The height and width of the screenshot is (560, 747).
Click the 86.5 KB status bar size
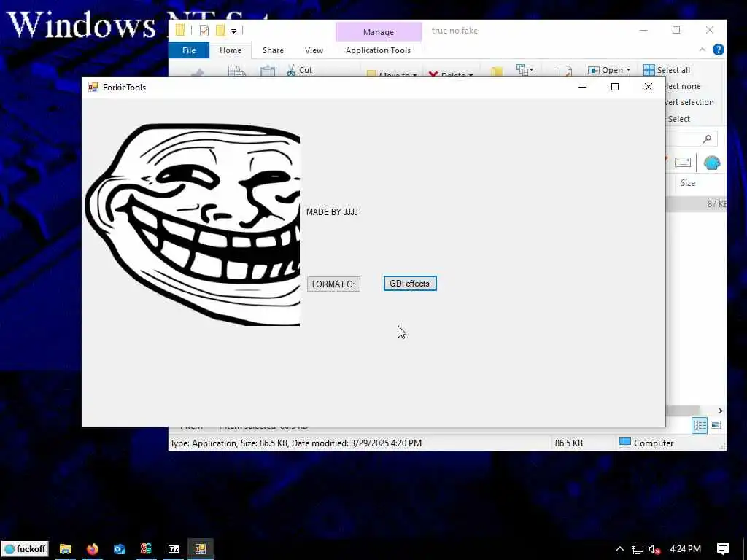click(x=569, y=443)
